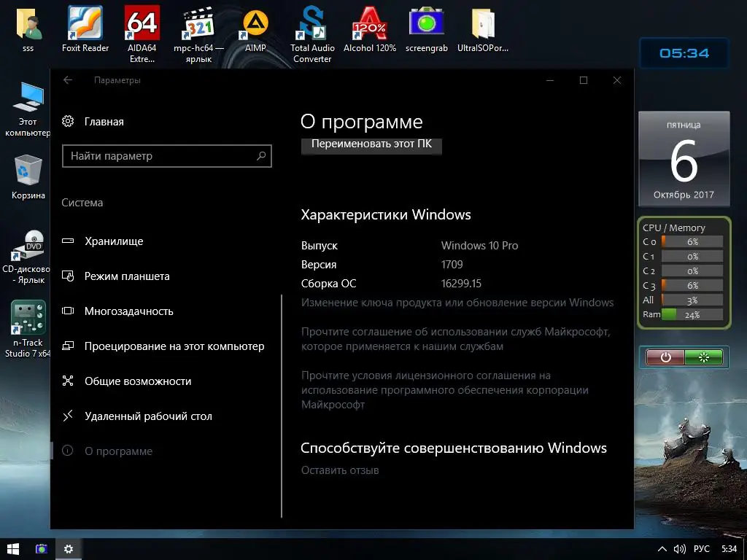Viewport: 747px width, 560px height.
Task: Open the license terms link
Action: click(x=445, y=390)
